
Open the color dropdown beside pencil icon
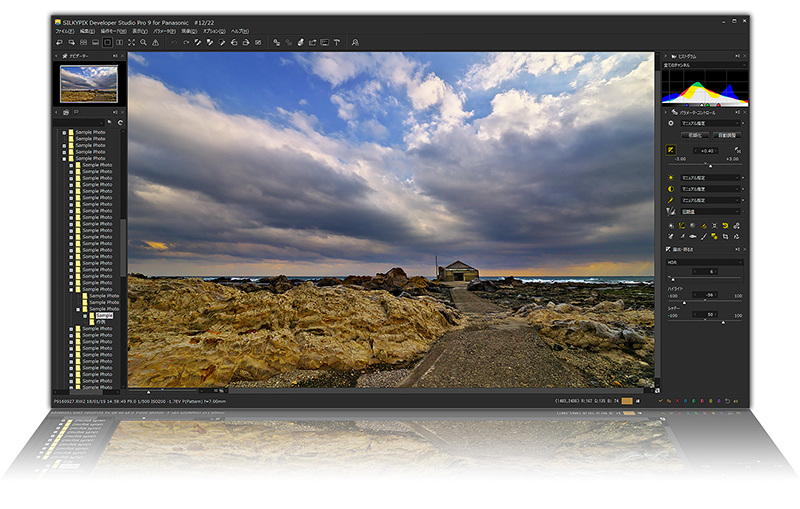tap(710, 200)
